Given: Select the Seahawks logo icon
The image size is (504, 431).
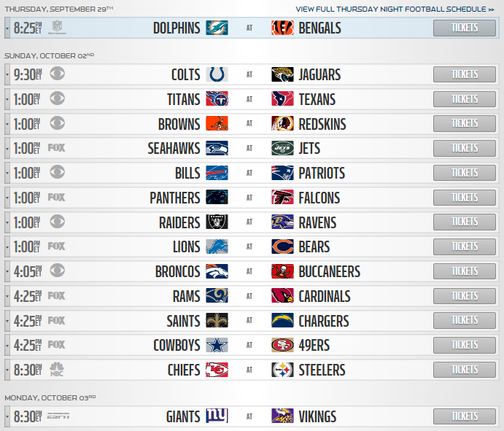Looking at the screenshot, I should point(217,148).
